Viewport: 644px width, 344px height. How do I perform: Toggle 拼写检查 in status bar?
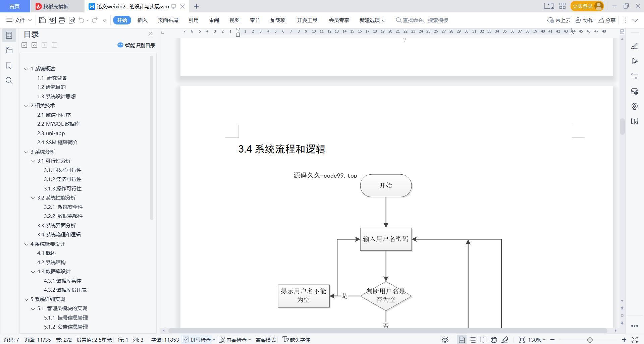(199, 340)
